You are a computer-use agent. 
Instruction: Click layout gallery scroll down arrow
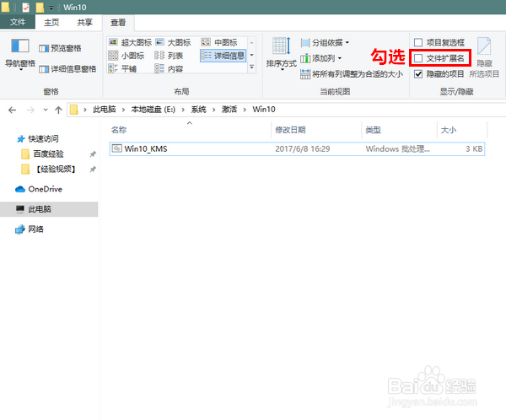pyautogui.click(x=251, y=55)
